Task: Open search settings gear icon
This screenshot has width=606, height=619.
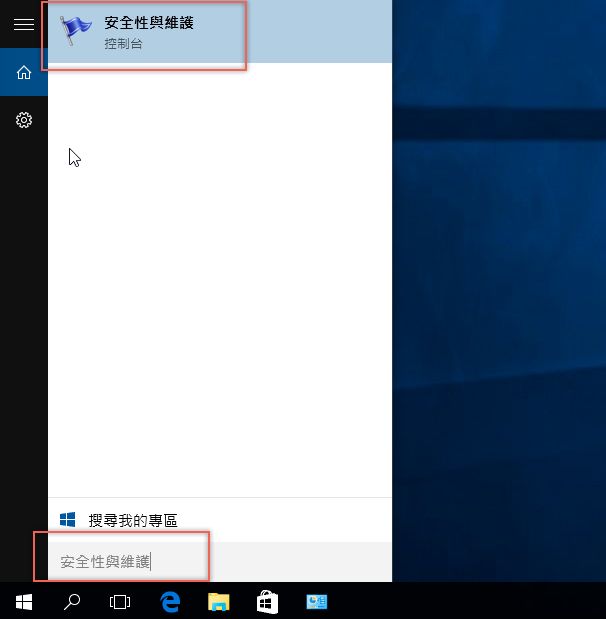Action: 23,120
